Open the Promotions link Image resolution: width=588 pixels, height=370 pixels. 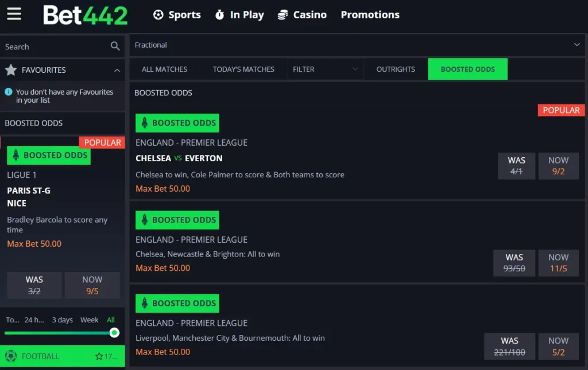coord(370,15)
